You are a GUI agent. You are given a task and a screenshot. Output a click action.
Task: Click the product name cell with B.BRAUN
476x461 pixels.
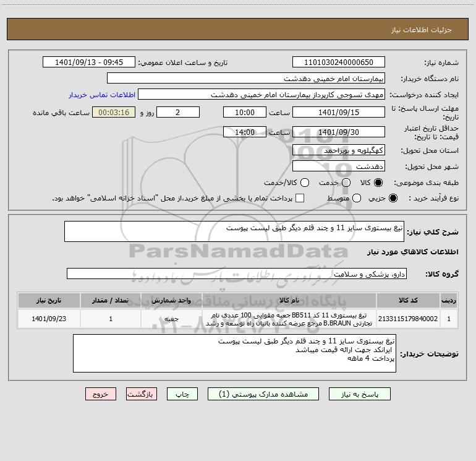[289, 319]
